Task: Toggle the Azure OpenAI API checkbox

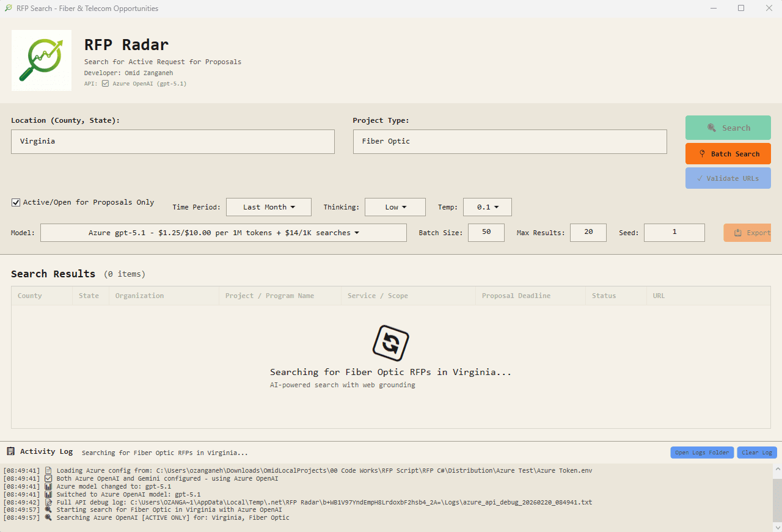Action: tap(105, 84)
